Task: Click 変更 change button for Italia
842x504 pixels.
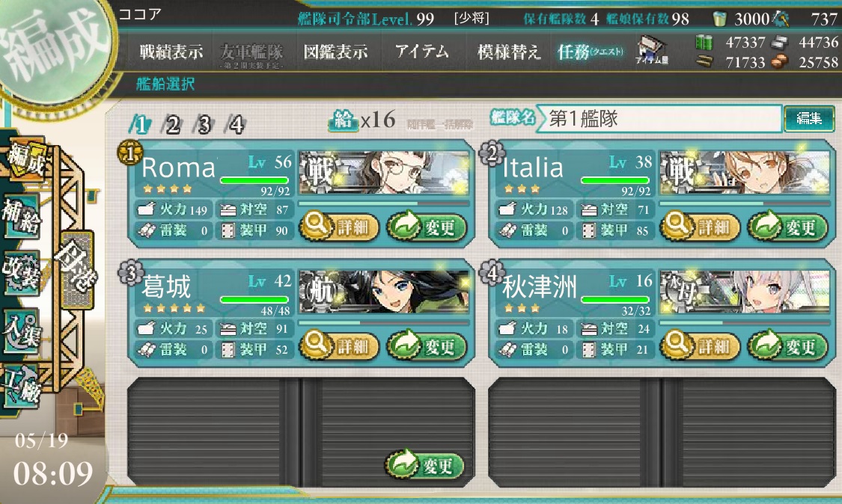Action: click(x=787, y=227)
